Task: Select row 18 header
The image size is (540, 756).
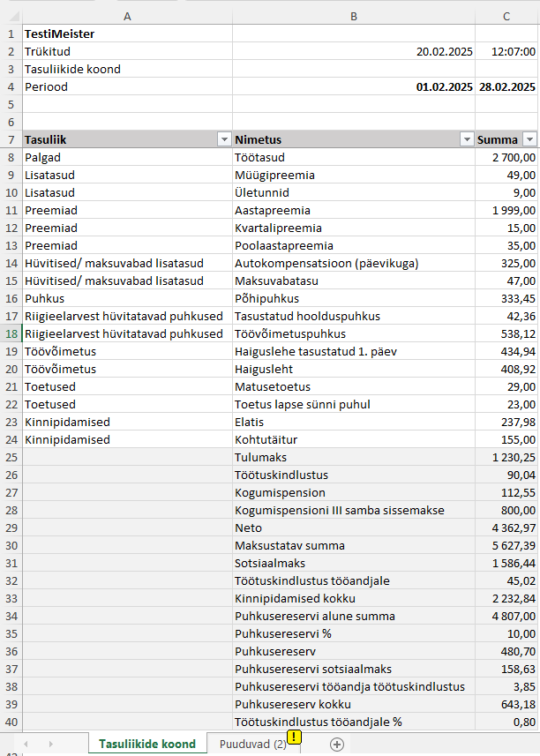Action: click(11, 333)
